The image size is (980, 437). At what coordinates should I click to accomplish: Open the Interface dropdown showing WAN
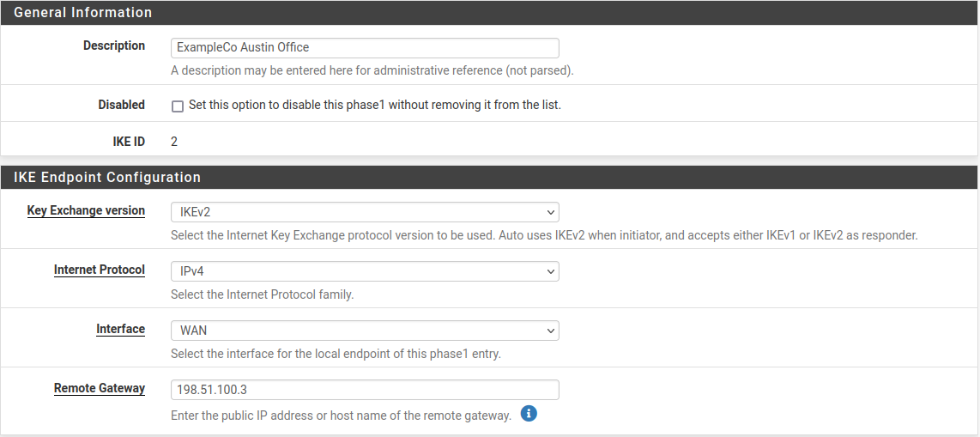[365, 331]
